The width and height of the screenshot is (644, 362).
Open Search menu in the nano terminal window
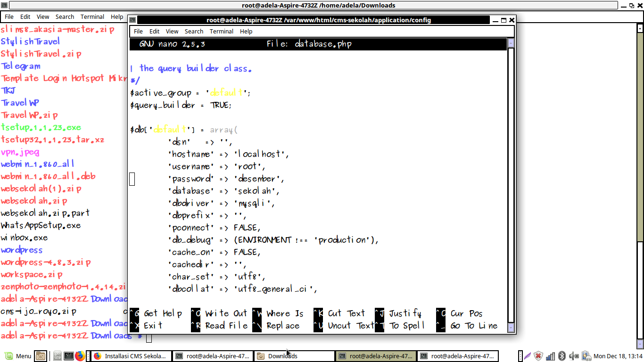click(194, 31)
